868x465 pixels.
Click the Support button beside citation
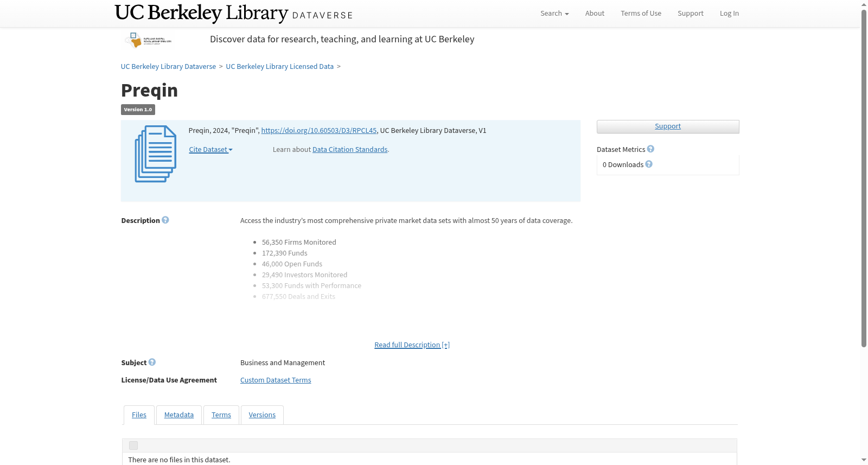[x=668, y=126]
